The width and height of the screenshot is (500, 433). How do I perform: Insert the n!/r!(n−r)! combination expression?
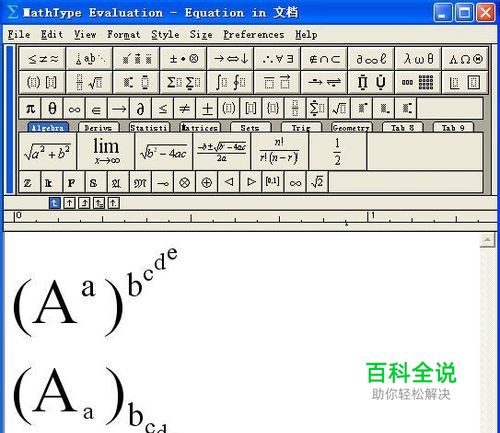click(279, 151)
